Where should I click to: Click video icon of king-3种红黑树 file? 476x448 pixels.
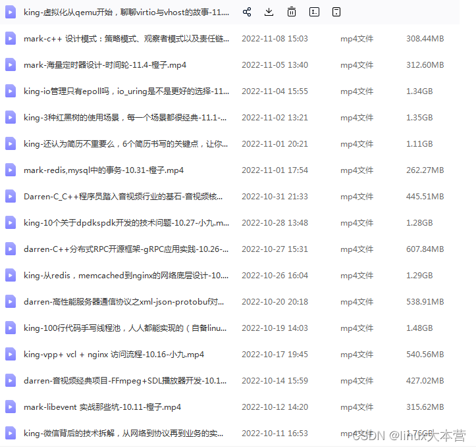pos(11,117)
